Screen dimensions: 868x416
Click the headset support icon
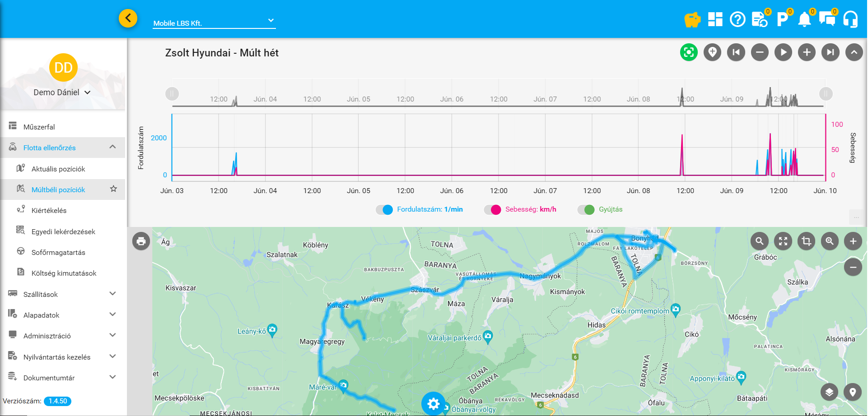pos(850,19)
